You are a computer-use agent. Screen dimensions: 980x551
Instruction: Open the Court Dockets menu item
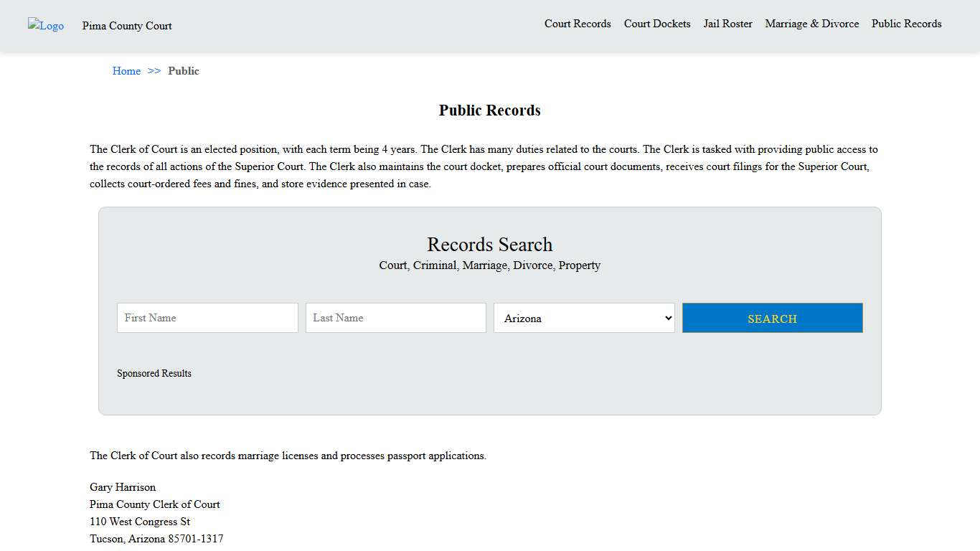pyautogui.click(x=656, y=24)
